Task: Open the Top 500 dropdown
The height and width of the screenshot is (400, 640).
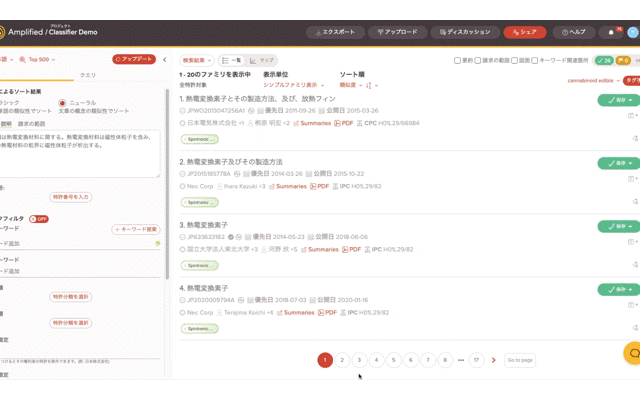Action: tap(40, 59)
